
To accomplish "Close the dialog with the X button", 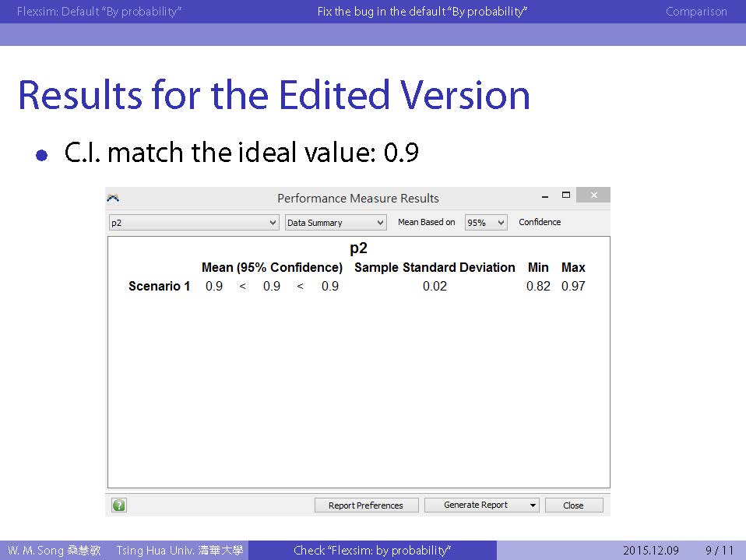I will pyautogui.click(x=593, y=195).
